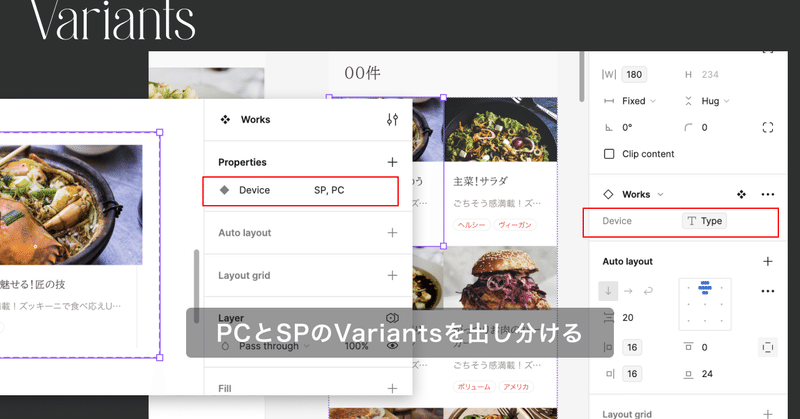800x419 pixels.
Task: Add a Fill in the popup panel
Action: point(392,388)
